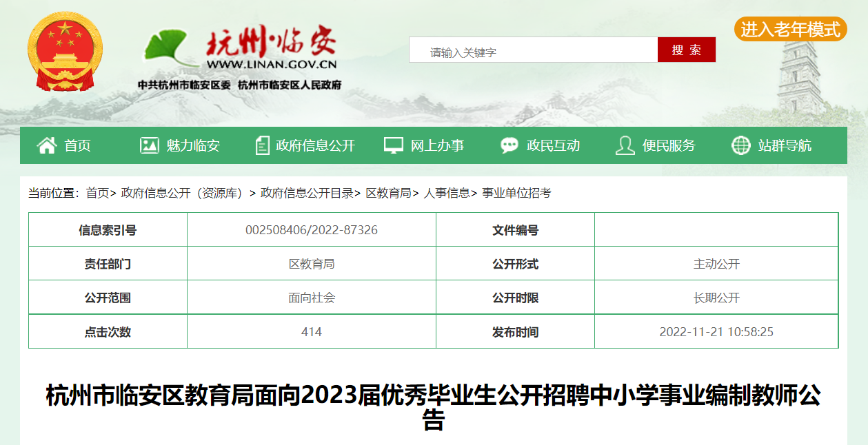
Task: Click the red 搜索 button
Action: (687, 50)
